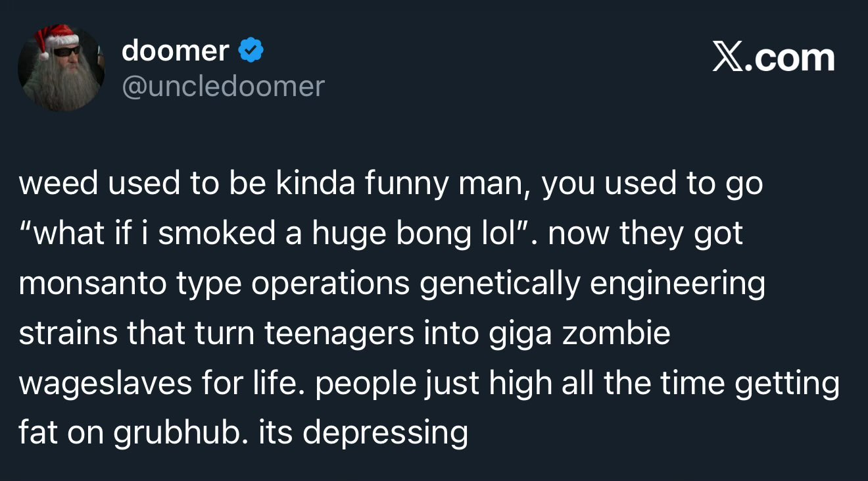The height and width of the screenshot is (481, 868).
Task: Open the @uncledoomer handle link
Action: point(223,86)
